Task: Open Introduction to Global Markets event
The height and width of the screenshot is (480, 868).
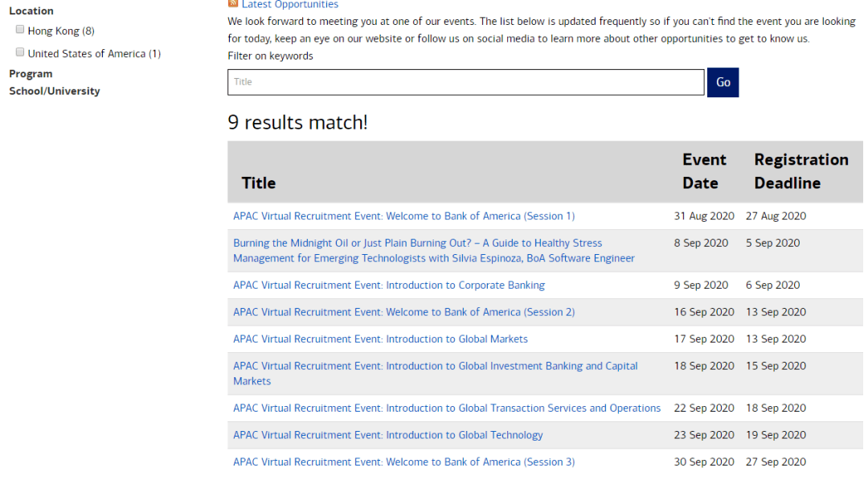Action: [380, 338]
